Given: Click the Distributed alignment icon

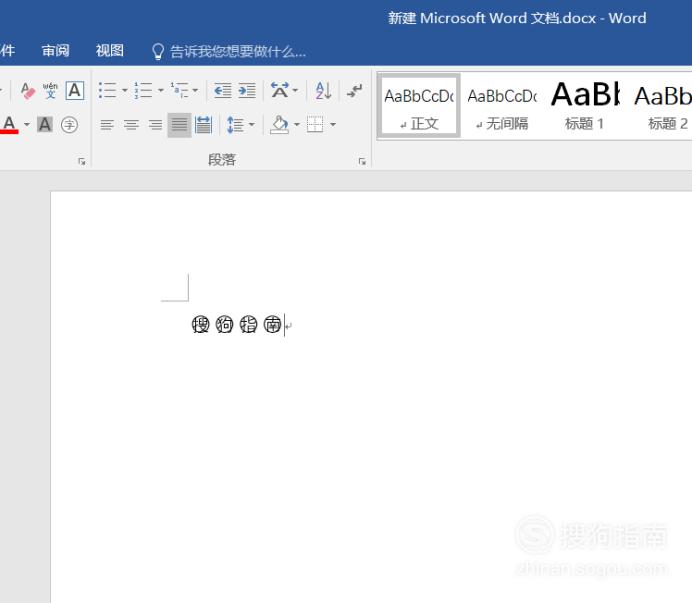Looking at the screenshot, I should coord(203,125).
